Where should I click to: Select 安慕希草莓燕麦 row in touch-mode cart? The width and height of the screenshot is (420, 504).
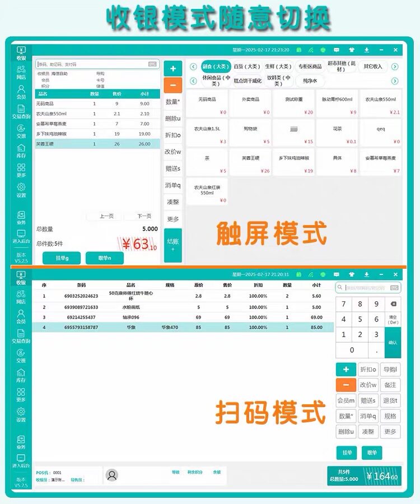(97, 124)
